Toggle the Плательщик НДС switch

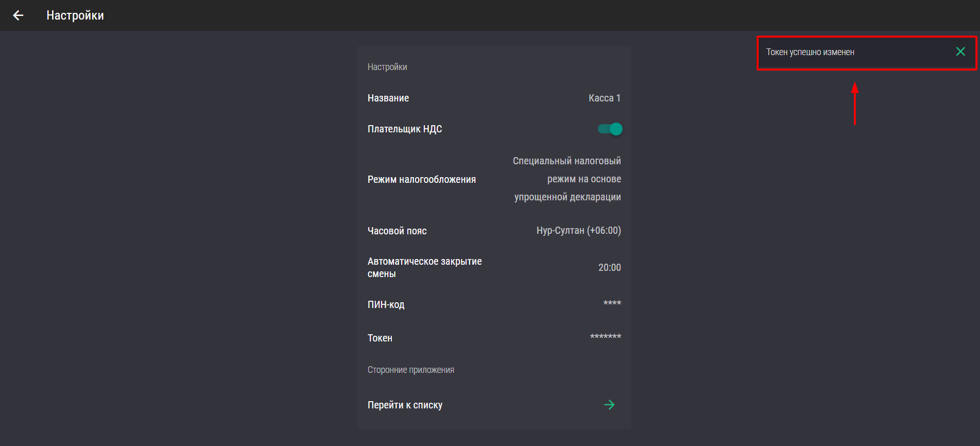(x=610, y=129)
